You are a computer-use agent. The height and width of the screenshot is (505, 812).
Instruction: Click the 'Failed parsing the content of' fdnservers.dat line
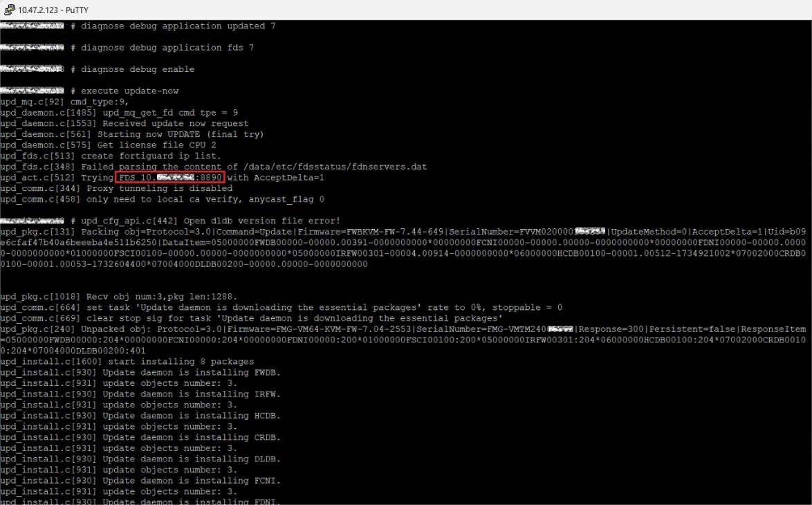[213, 167]
